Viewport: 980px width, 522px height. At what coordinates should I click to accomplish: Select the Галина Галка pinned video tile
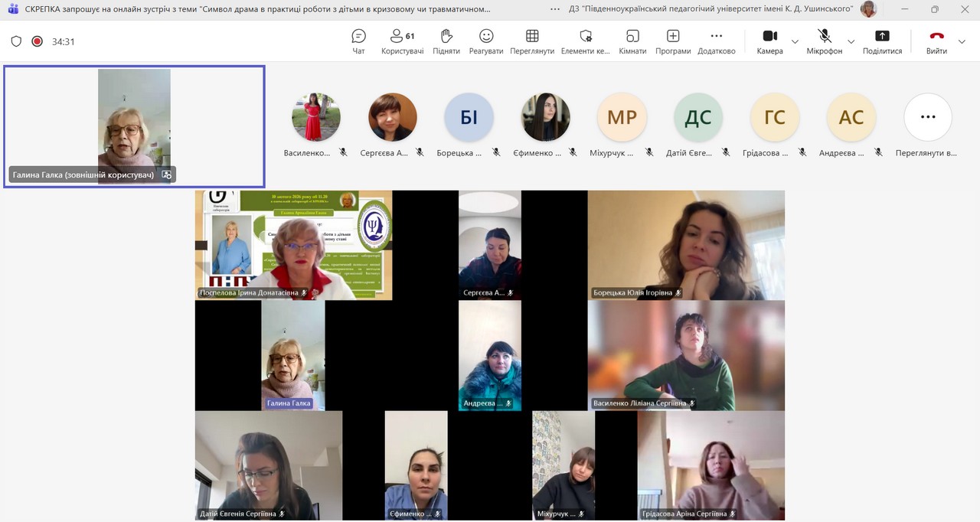point(134,126)
